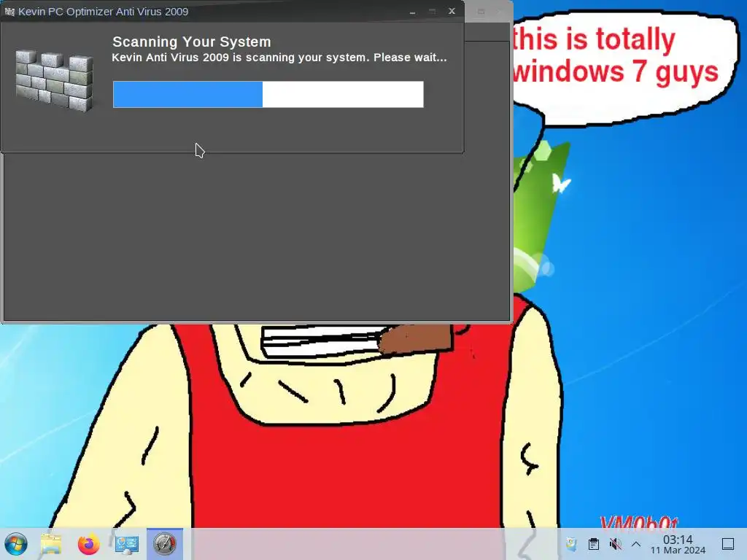Launch Firefox from the taskbar
This screenshot has width=747, height=560.
point(88,544)
